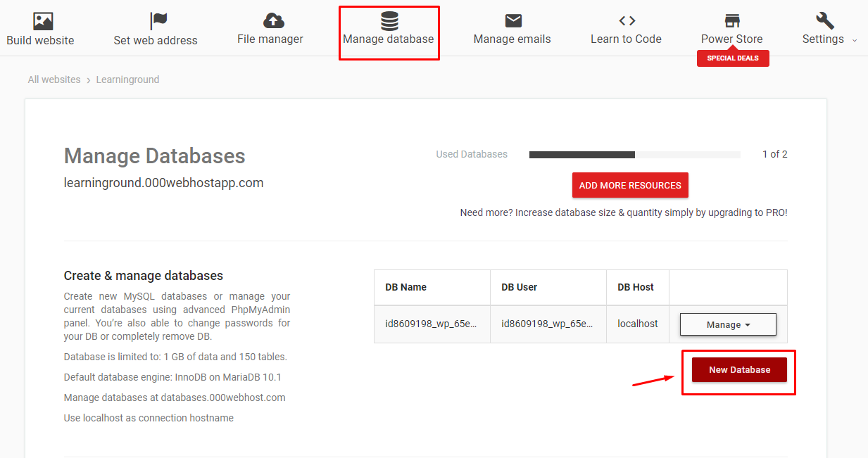868x458 pixels.
Task: Click the Used Databases progress bar
Action: point(634,155)
